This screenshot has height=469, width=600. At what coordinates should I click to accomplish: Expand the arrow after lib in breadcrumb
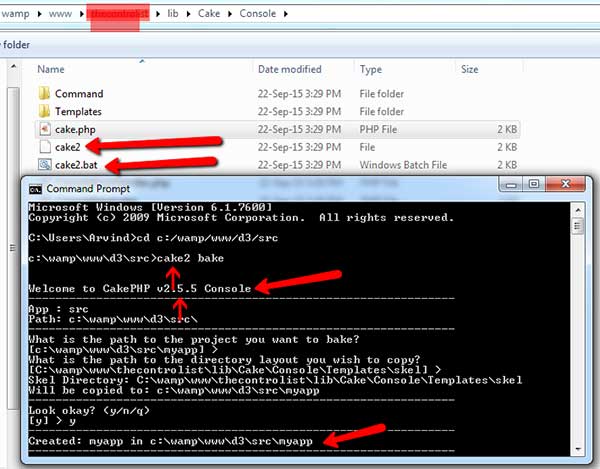click(188, 14)
